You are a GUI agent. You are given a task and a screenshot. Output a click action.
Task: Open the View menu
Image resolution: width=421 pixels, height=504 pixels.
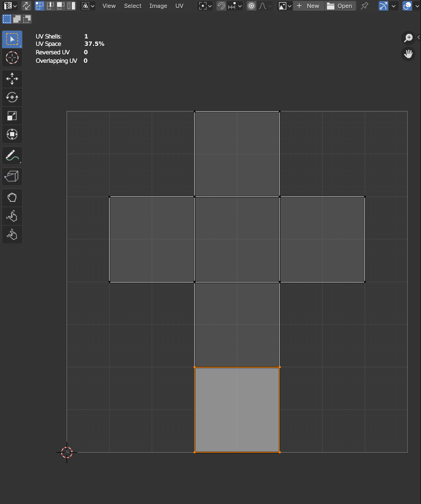point(109,6)
